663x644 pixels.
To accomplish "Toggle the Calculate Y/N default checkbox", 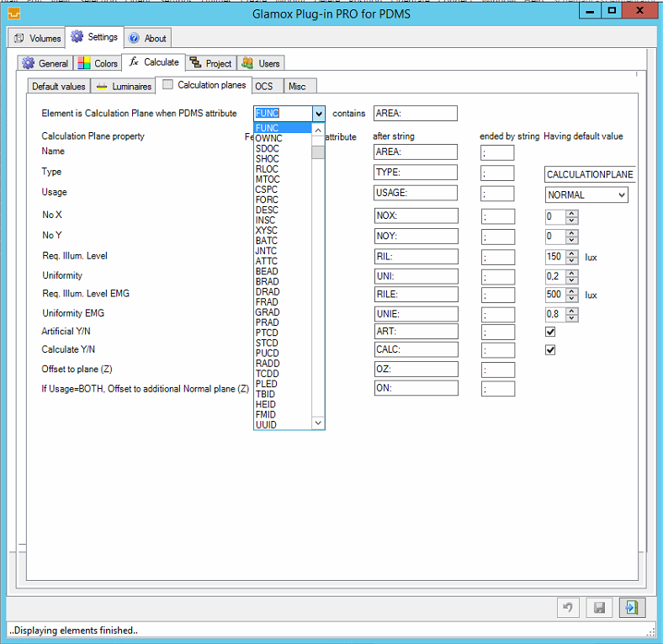I will [x=550, y=350].
